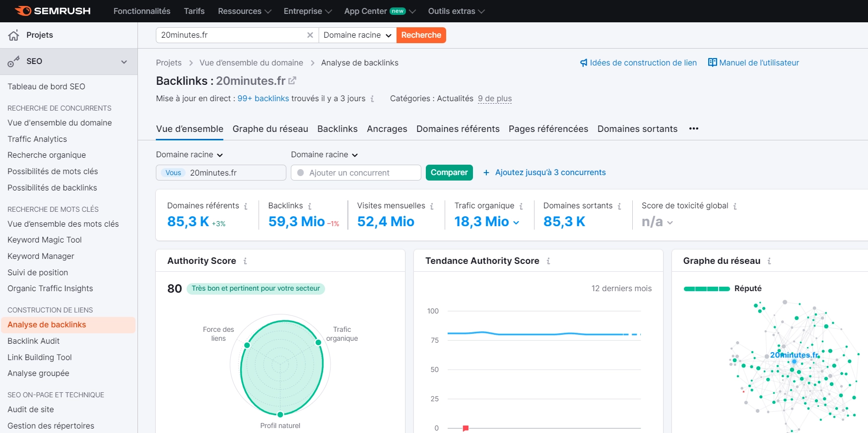Screen dimensions: 868x433
Task: Switch to Domaines sortants tab
Action: [x=637, y=129]
